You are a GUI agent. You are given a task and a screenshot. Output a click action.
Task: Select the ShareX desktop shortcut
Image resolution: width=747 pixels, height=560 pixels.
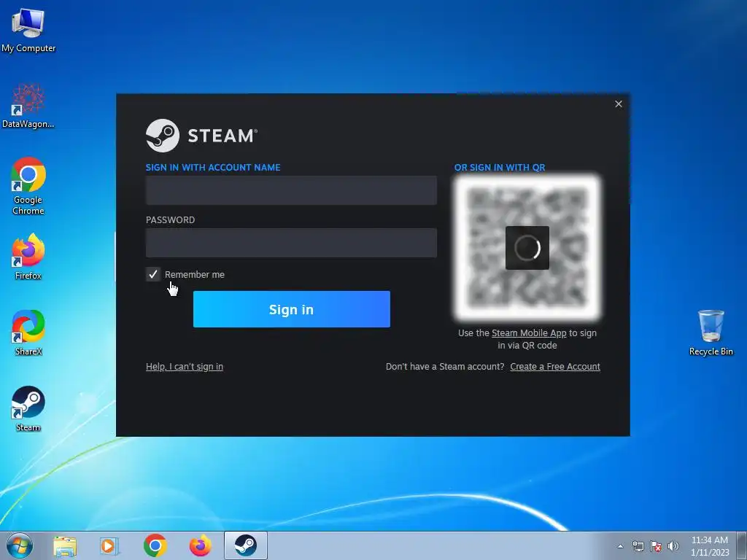click(28, 332)
